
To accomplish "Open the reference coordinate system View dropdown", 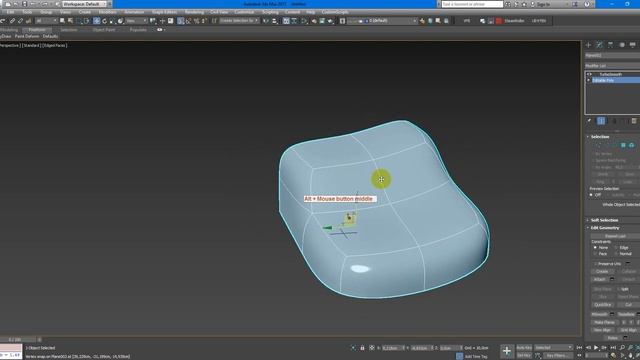I will [x=136, y=21].
